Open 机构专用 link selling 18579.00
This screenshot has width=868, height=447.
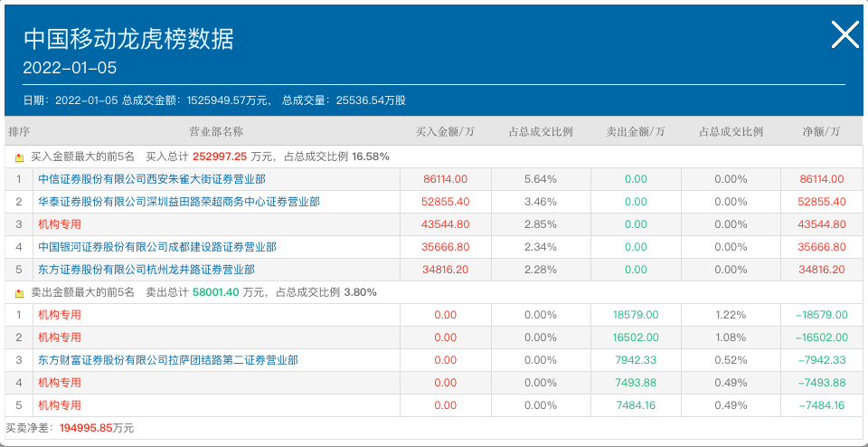[x=60, y=315]
